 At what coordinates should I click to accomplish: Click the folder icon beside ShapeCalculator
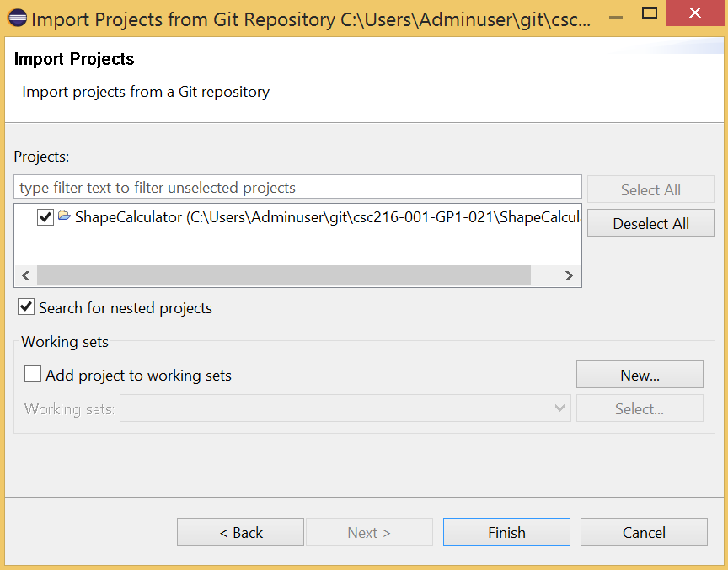coord(64,216)
